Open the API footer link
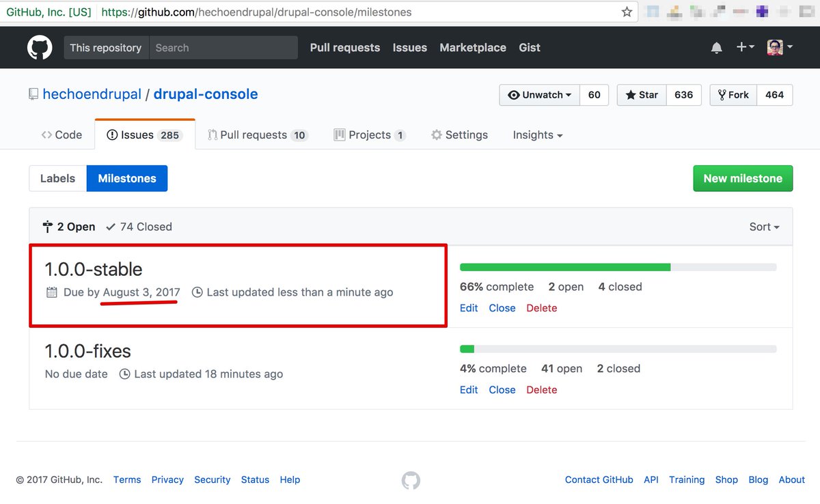This screenshot has width=820, height=504. 651,480
